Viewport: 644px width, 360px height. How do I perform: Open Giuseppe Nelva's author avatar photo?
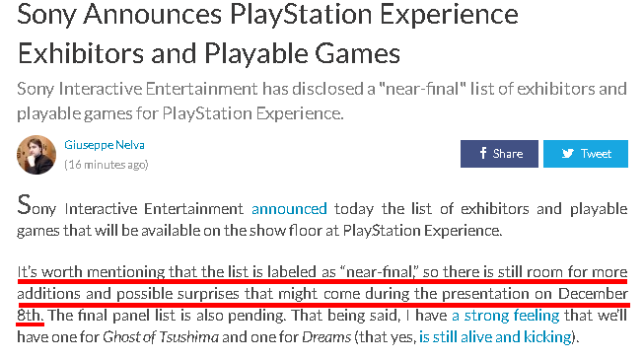click(36, 155)
